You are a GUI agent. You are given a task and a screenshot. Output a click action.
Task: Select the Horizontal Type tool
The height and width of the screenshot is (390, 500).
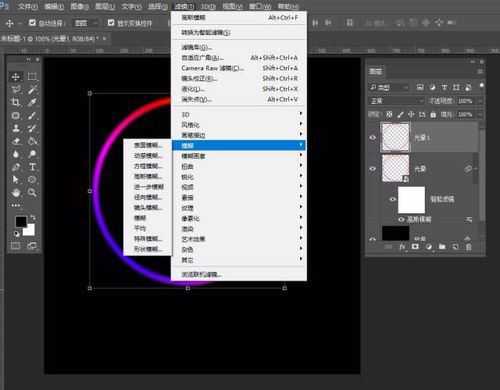(32, 167)
